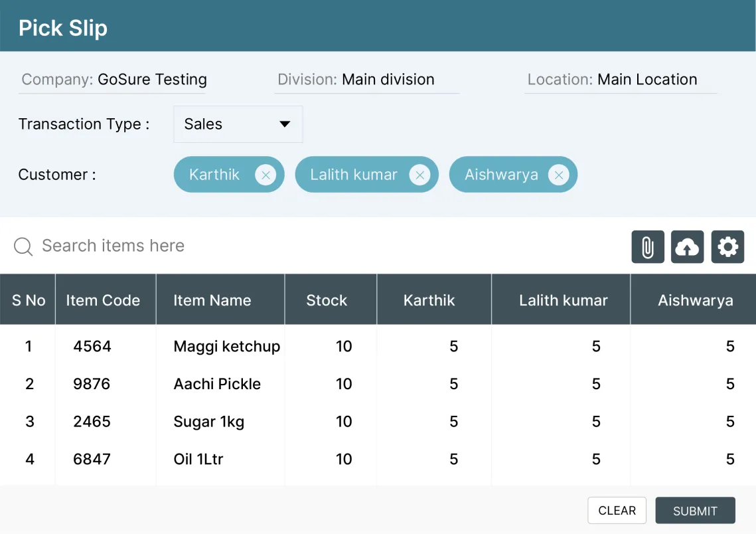
Task: Click the Main Location field
Action: (647, 79)
